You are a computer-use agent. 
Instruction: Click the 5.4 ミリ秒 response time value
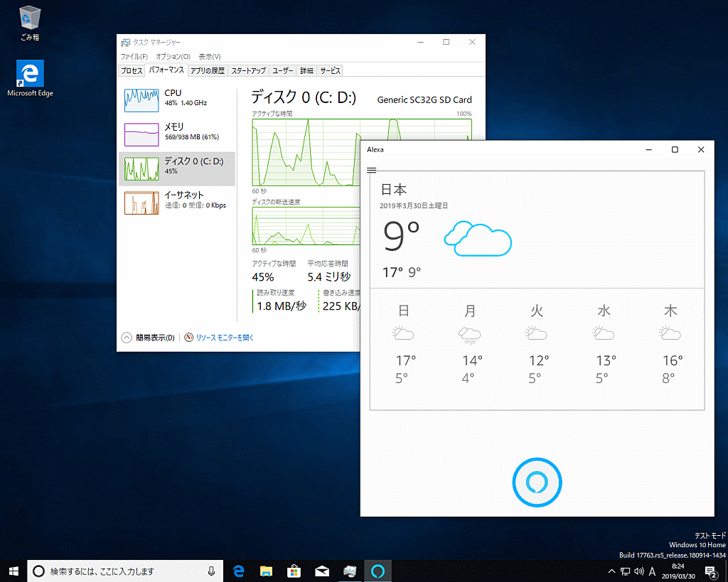328,277
